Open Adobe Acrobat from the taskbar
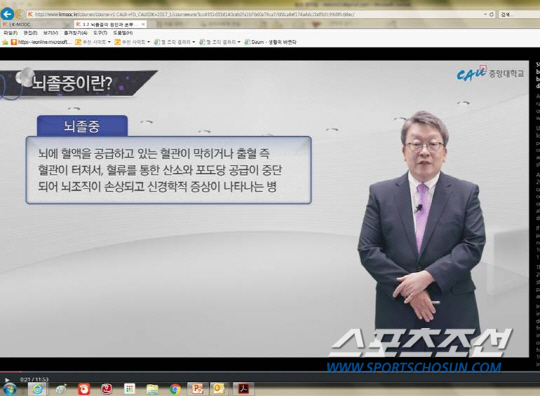540x396 pixels. pos(244,389)
